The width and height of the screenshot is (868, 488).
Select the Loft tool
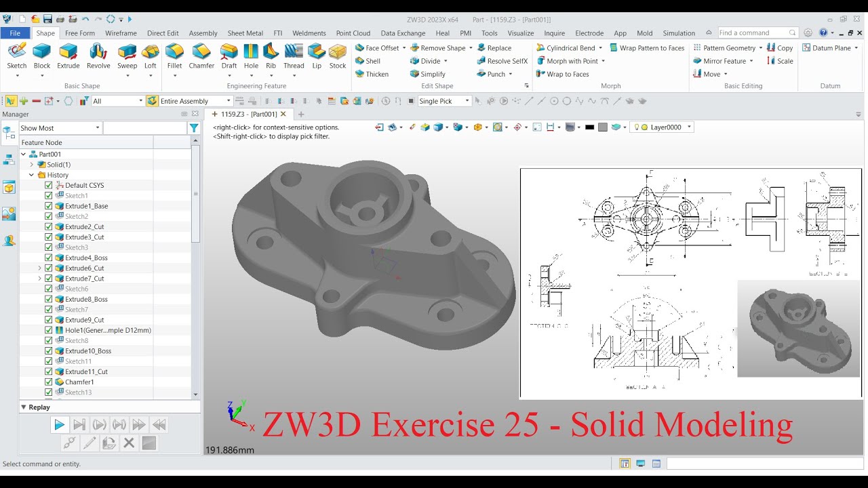click(151, 56)
